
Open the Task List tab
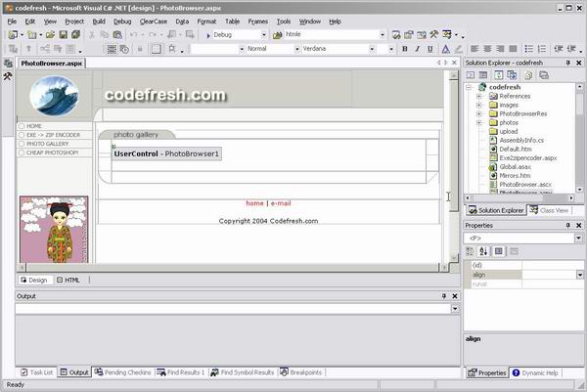coord(37,372)
